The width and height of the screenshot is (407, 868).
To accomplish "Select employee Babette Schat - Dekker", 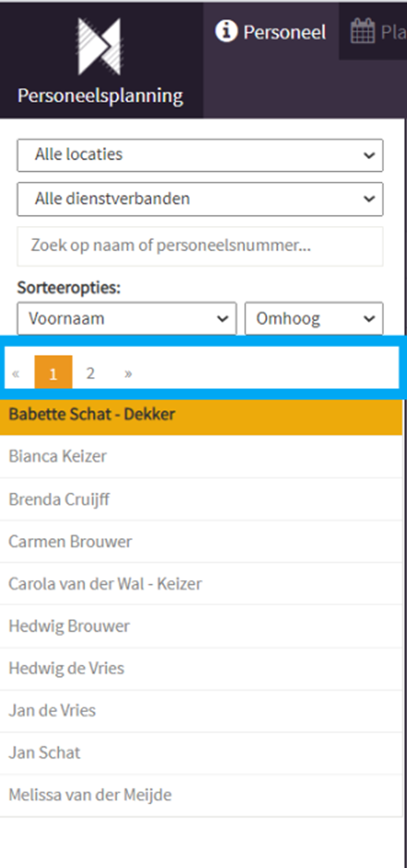I will (201, 414).
